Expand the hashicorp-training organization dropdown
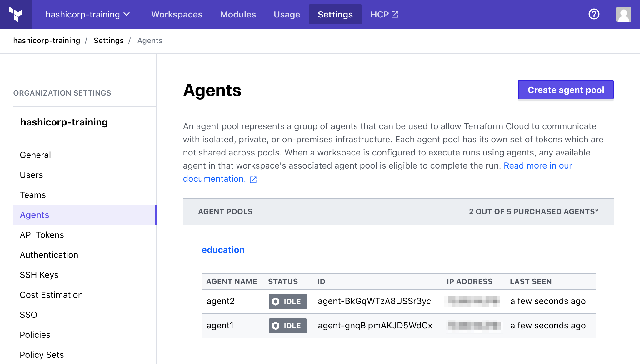The width and height of the screenshot is (640, 364). click(x=88, y=14)
